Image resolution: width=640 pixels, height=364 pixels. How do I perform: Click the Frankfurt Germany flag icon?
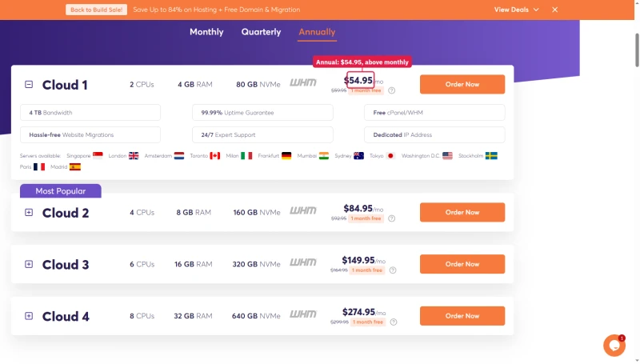(286, 155)
